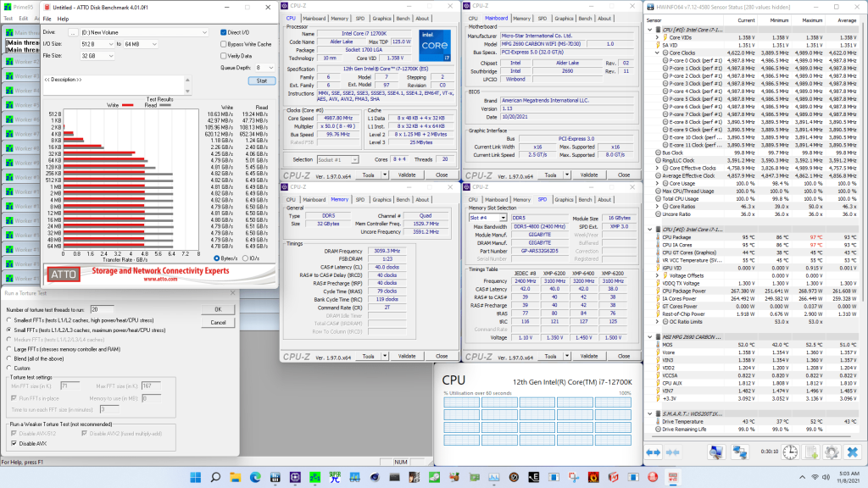
Task: Switch to the SPD tab in CPU-Z
Action: (x=360, y=18)
